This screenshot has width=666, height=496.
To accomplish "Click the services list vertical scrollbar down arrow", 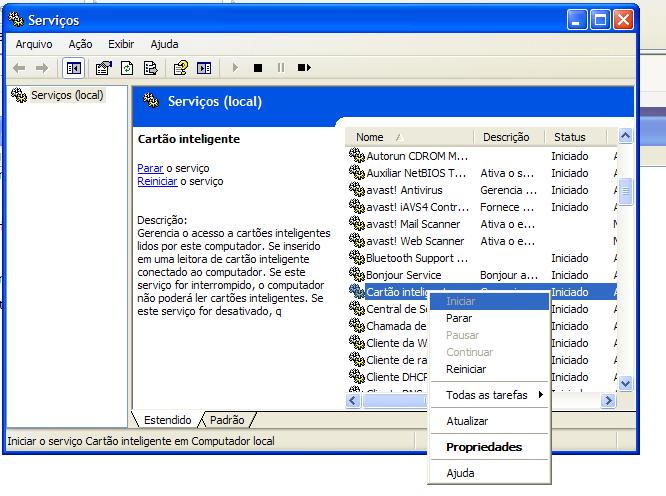I will [x=626, y=383].
